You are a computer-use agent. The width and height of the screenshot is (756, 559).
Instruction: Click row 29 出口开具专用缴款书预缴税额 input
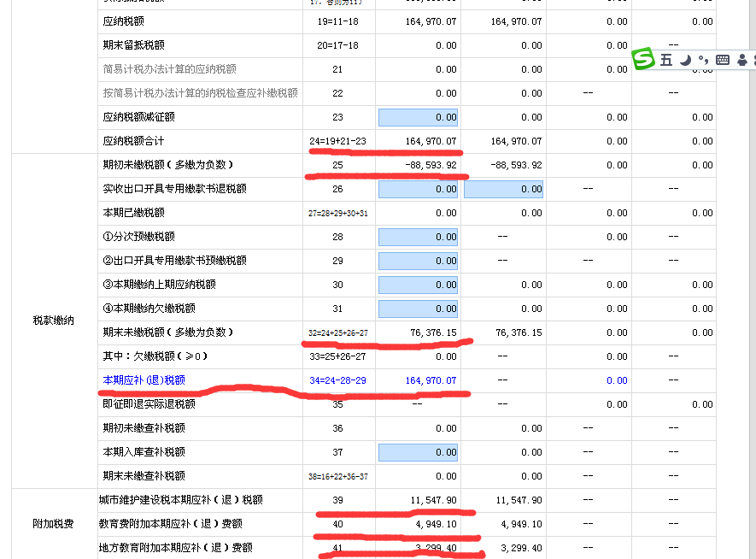click(417, 261)
